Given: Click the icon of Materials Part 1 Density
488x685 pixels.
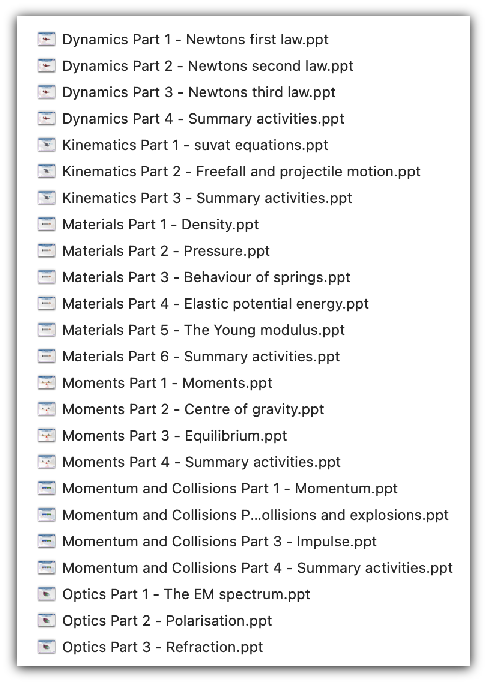Looking at the screenshot, I should (x=46, y=225).
